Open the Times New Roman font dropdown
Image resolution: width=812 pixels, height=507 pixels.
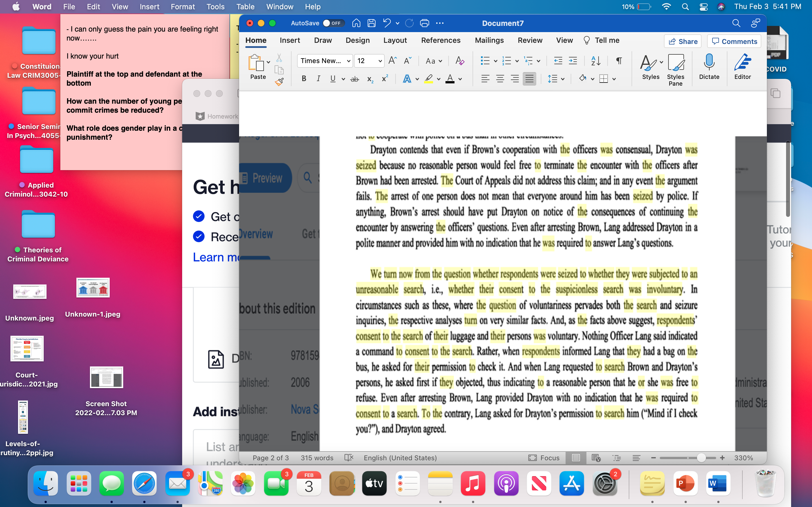click(x=348, y=61)
